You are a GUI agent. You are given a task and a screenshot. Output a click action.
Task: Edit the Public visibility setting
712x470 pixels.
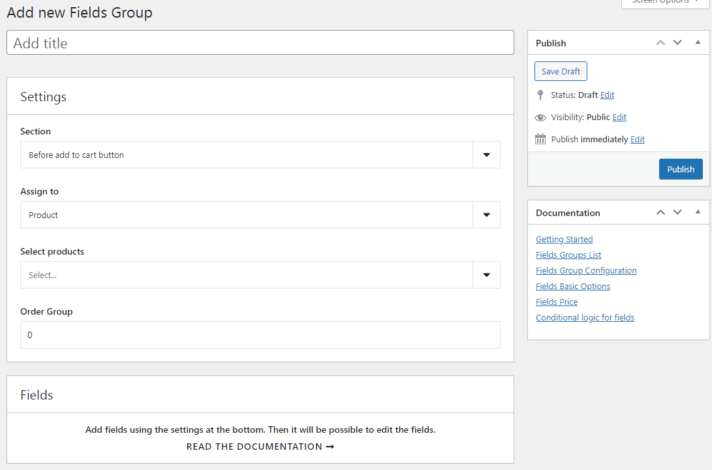[x=619, y=117]
